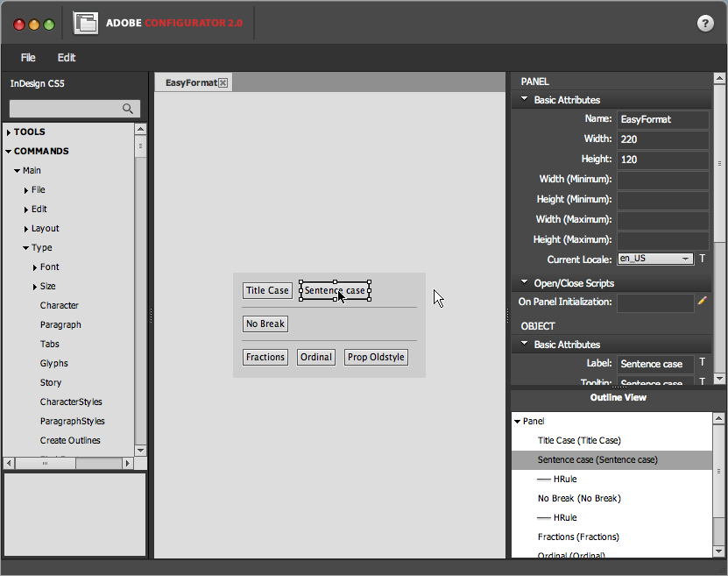
Task: Select Character in the commands tree
Action: point(60,306)
